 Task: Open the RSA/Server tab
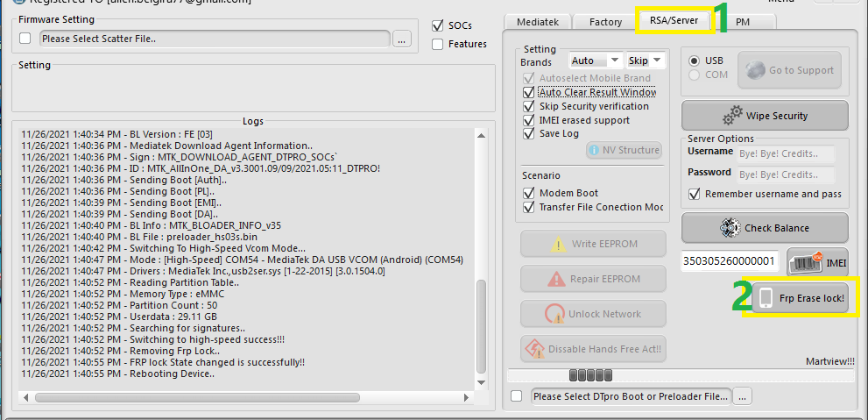[x=674, y=20]
